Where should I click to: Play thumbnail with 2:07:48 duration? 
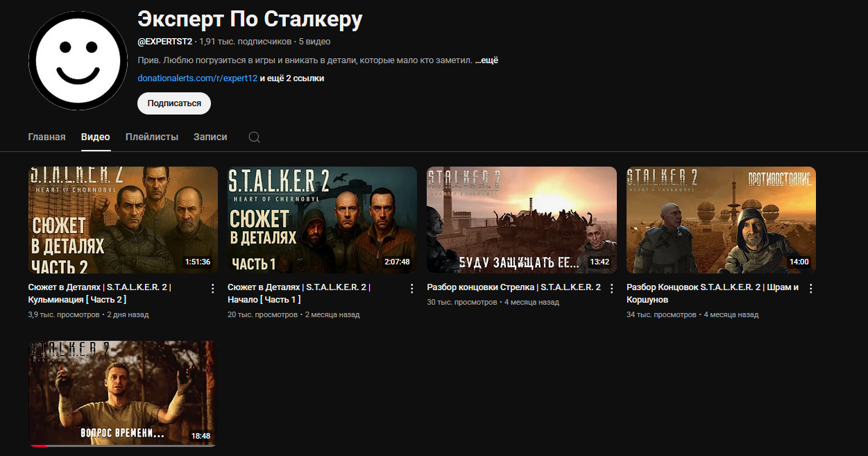pos(322,220)
